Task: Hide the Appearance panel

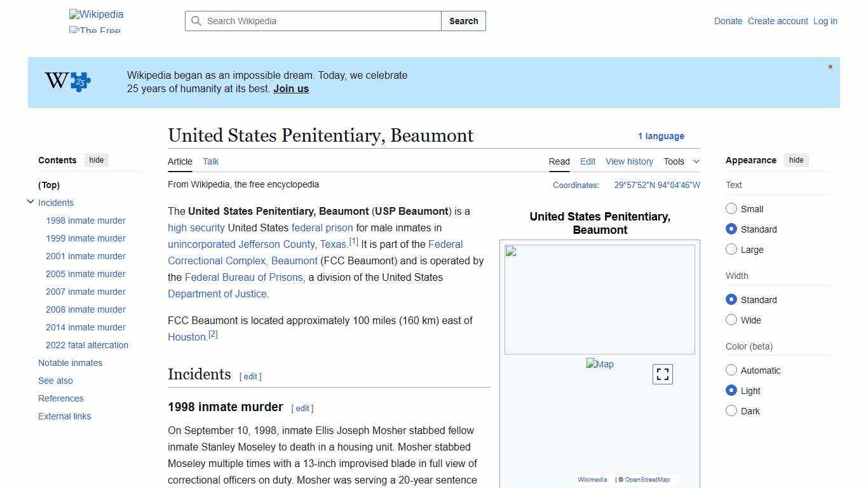Action: click(796, 160)
